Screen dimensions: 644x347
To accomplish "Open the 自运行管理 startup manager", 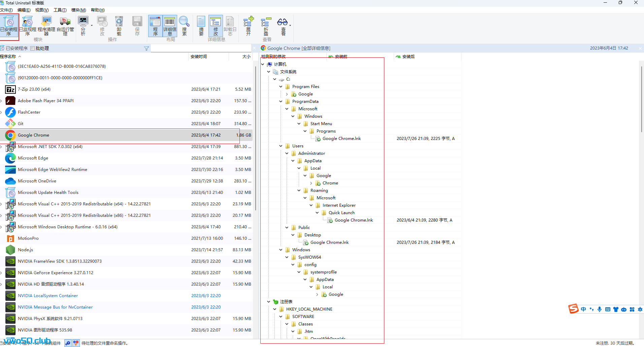I will 65,26.
